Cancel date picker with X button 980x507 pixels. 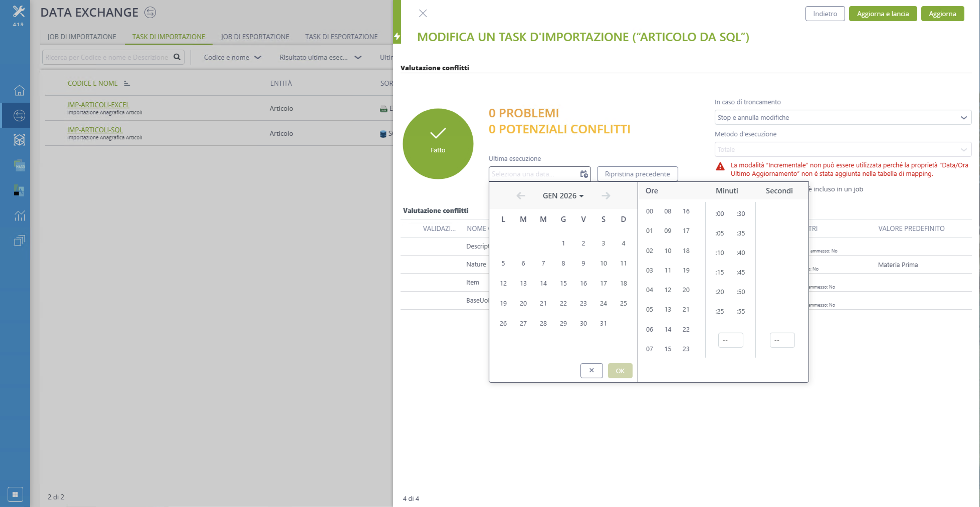click(x=591, y=370)
